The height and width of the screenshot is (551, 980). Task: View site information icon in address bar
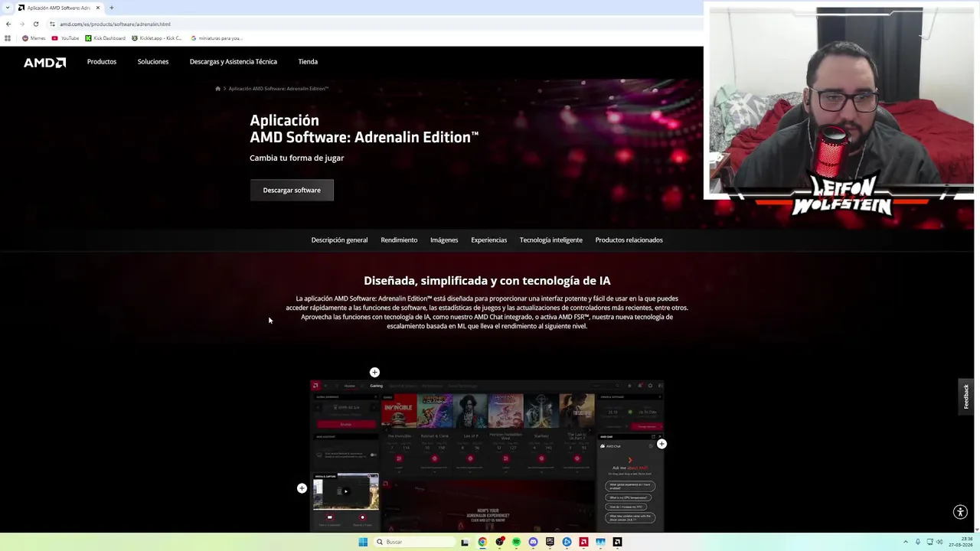[53, 24]
